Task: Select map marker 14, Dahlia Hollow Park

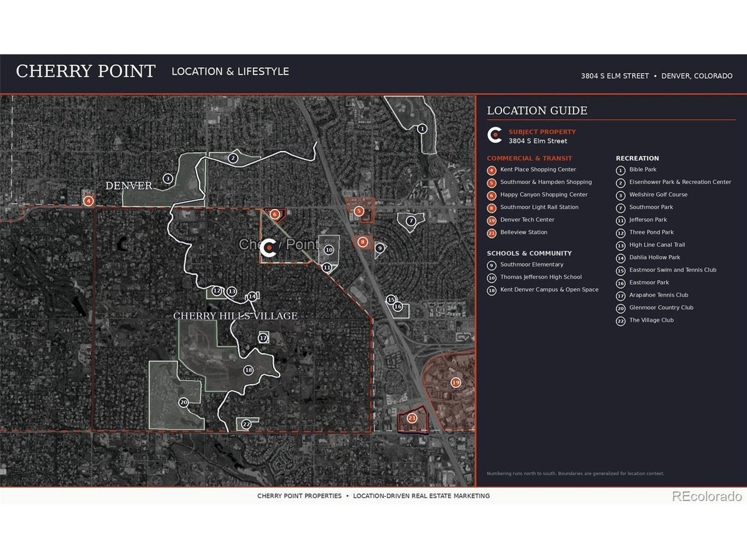Action: 252,296
